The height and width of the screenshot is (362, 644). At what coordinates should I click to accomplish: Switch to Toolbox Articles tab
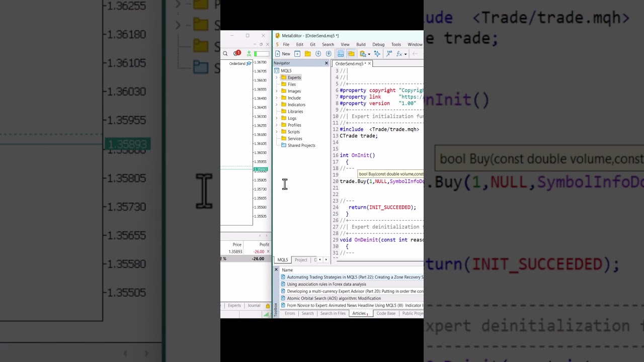click(360, 313)
